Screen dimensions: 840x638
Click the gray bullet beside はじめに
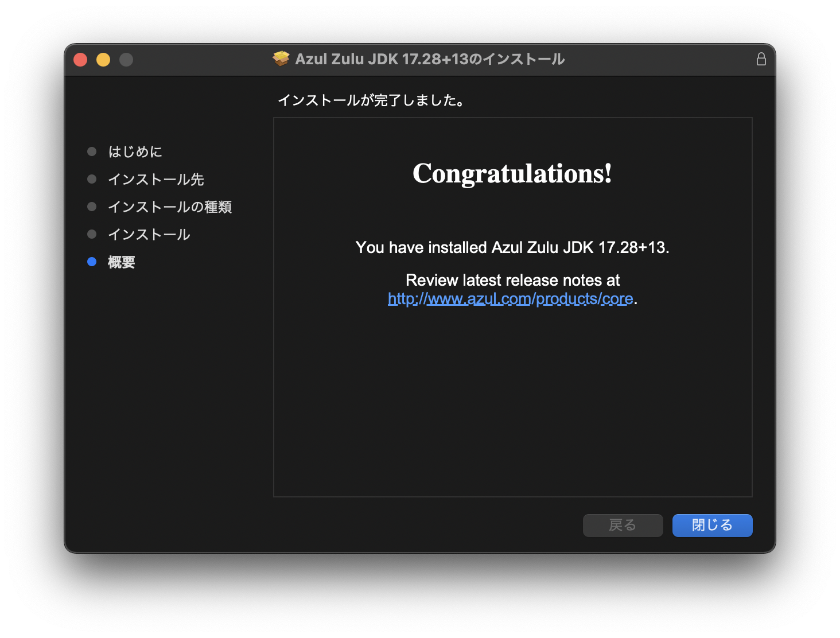click(x=92, y=151)
